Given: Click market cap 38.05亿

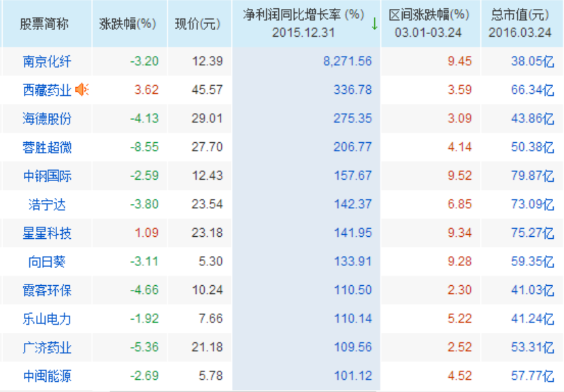Looking at the screenshot, I should coord(533,61).
